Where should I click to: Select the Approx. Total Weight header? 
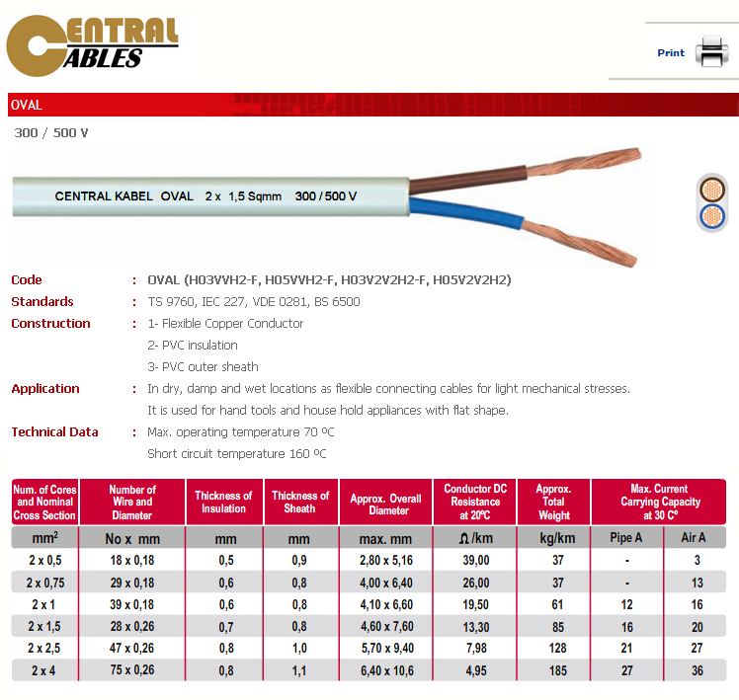[x=553, y=502]
